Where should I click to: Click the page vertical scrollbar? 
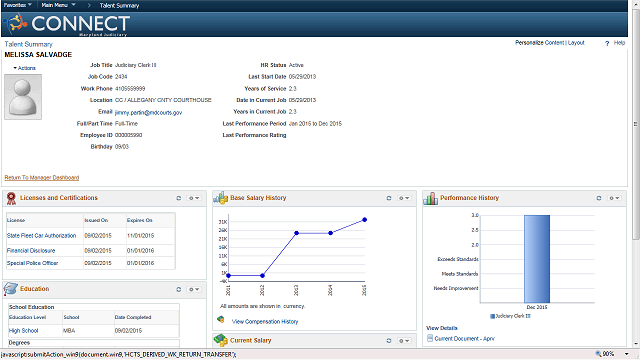tap(636, 124)
